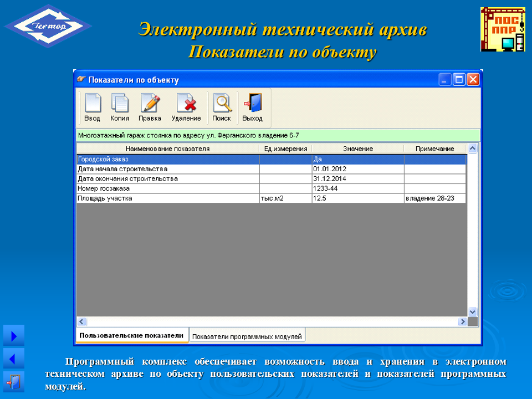Click the value cell 31.12.2014

click(358, 179)
